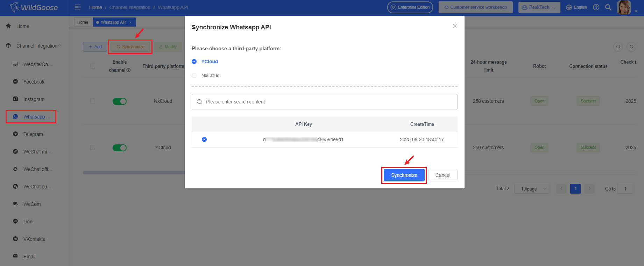This screenshot has height=266, width=644.
Task: Open the Customer service workbench
Action: 476,7
